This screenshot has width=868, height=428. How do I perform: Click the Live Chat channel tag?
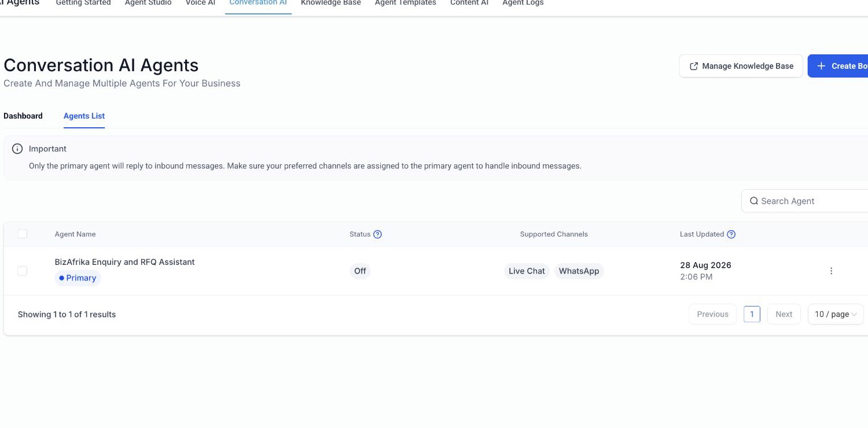pyautogui.click(x=527, y=271)
